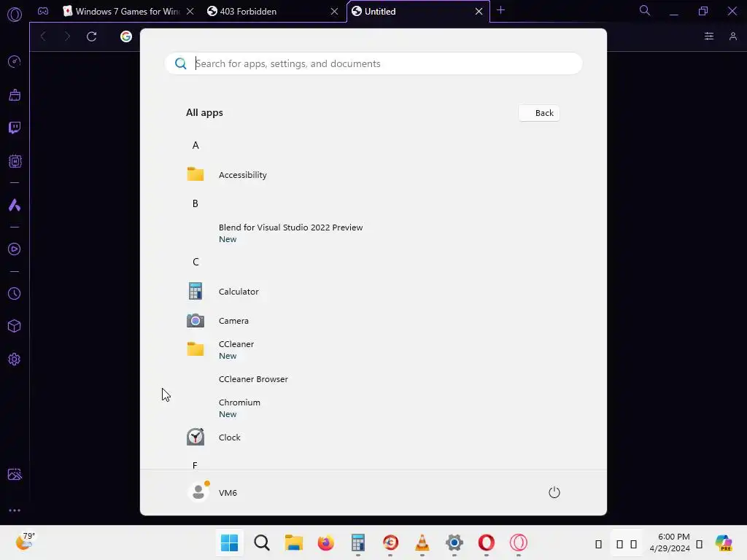Open Extensions cube icon in sidebar
Screen dimensions: 747x560
(15, 326)
